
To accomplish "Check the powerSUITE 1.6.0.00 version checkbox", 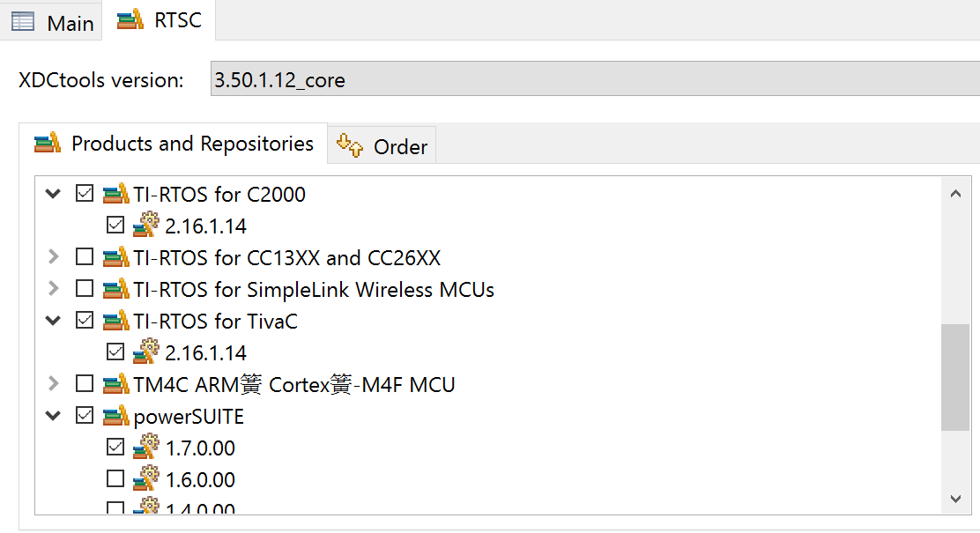I will coord(115,479).
